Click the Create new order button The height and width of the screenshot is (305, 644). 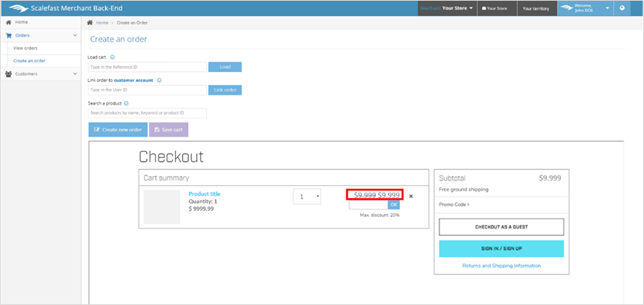[118, 130]
